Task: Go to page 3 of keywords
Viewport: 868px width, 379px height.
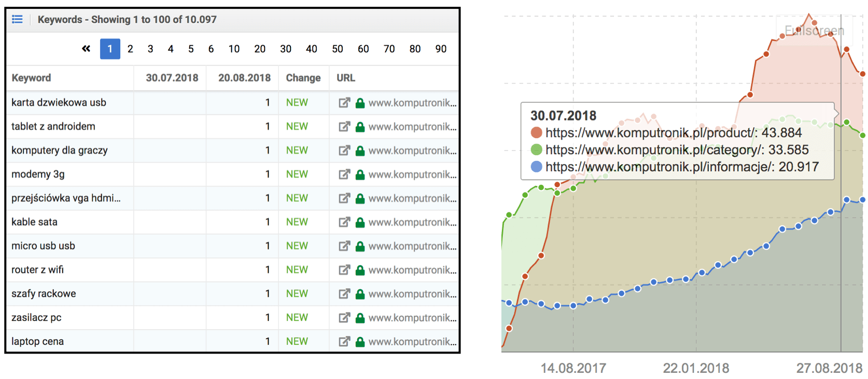Action: (150, 49)
